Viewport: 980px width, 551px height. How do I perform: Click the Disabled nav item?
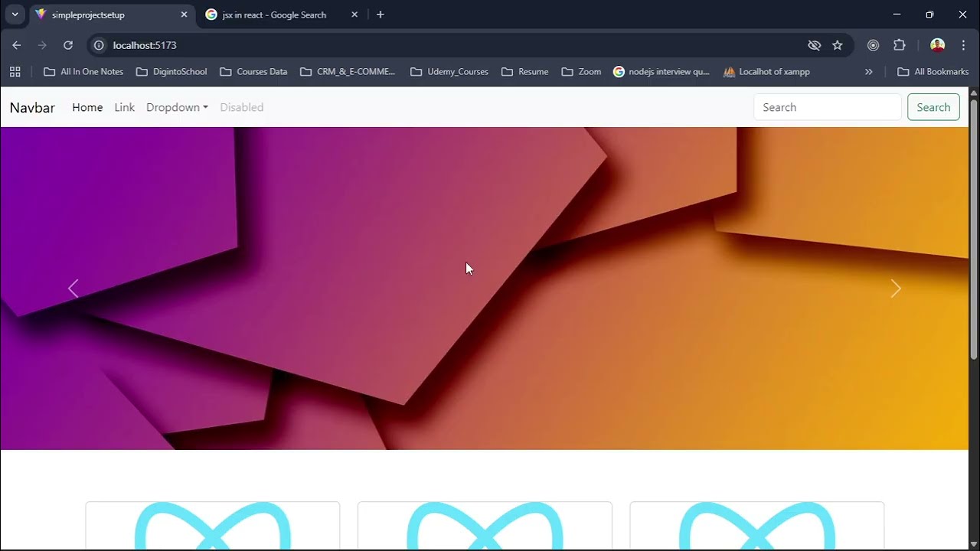(241, 107)
